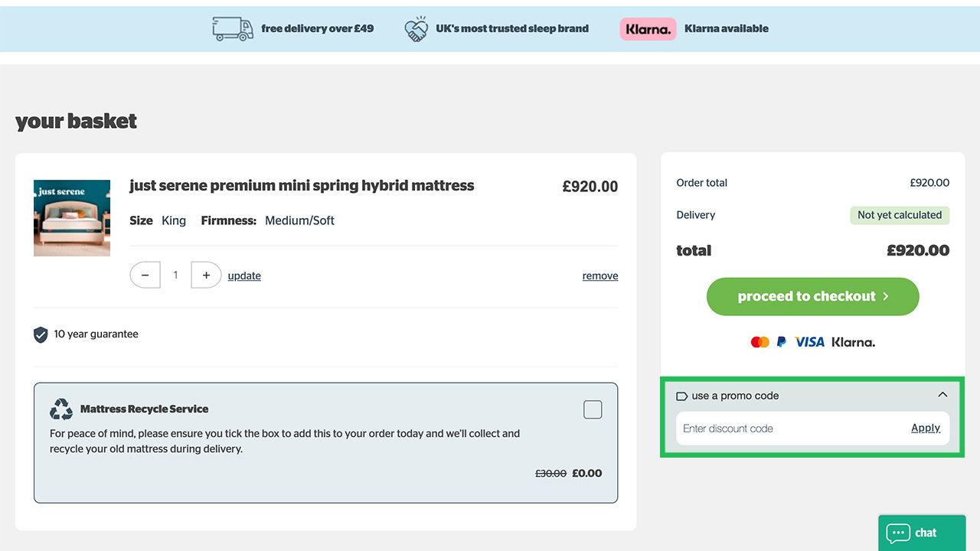Screen dimensions: 980x551
Task: Click the mattress recycle arrows icon
Action: point(61,409)
